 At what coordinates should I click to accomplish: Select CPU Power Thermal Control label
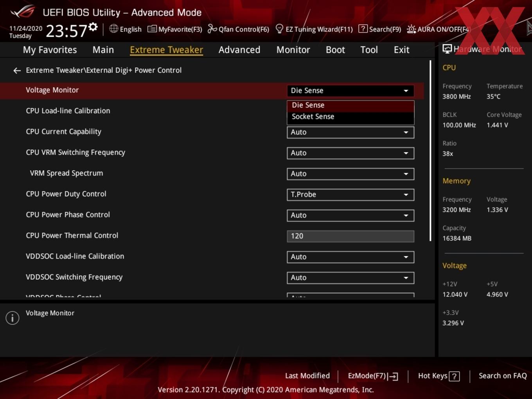(x=72, y=235)
